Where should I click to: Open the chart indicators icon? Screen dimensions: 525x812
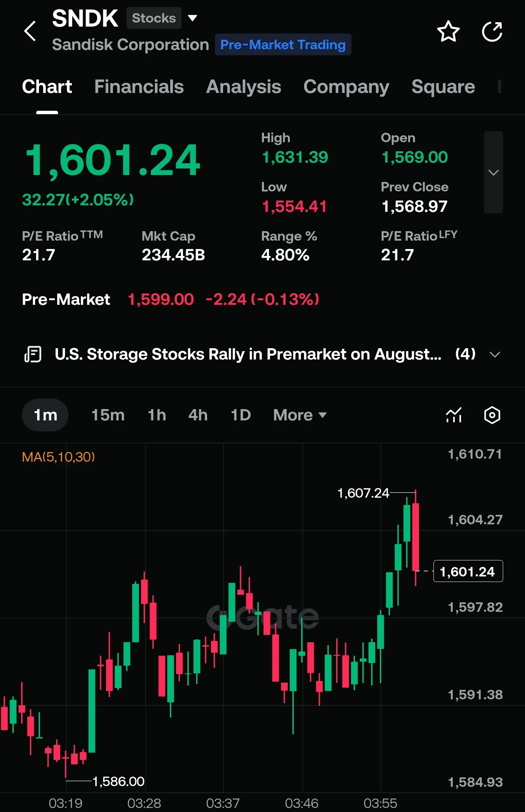pyautogui.click(x=454, y=415)
